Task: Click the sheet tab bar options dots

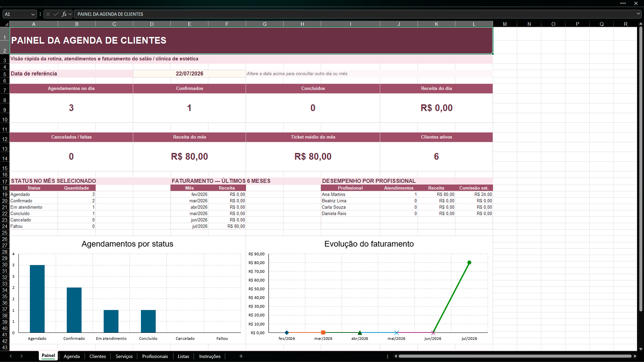Action: point(387,356)
